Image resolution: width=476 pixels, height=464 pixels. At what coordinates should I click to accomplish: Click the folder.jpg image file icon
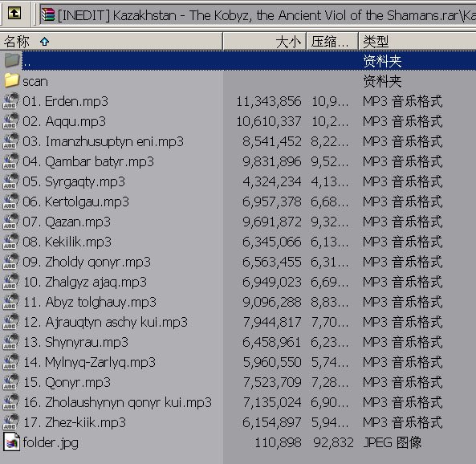[x=11, y=442]
